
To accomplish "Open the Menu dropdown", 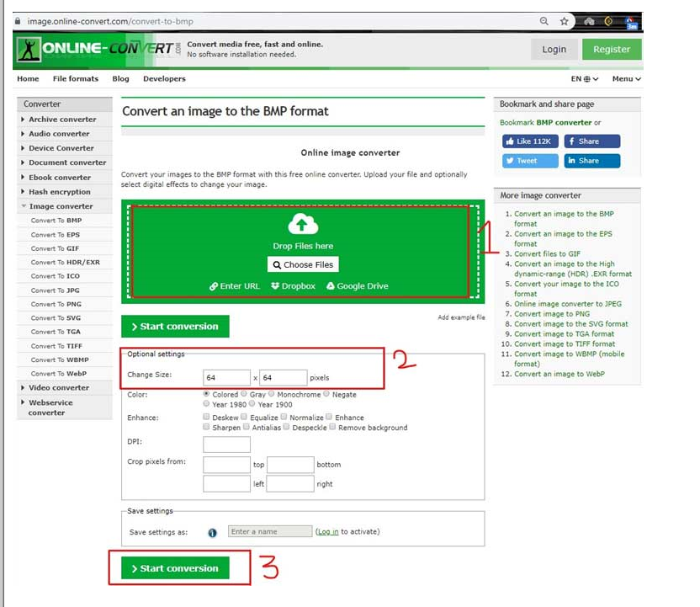I will pyautogui.click(x=626, y=78).
